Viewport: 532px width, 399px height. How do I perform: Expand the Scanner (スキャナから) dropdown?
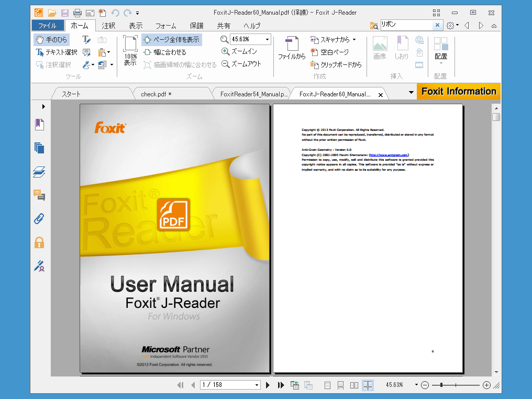point(354,40)
